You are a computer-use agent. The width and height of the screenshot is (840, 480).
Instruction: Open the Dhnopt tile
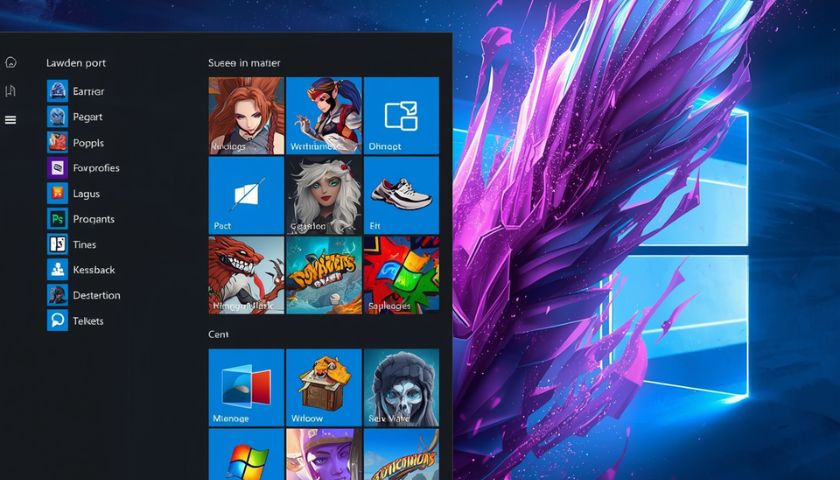click(401, 116)
